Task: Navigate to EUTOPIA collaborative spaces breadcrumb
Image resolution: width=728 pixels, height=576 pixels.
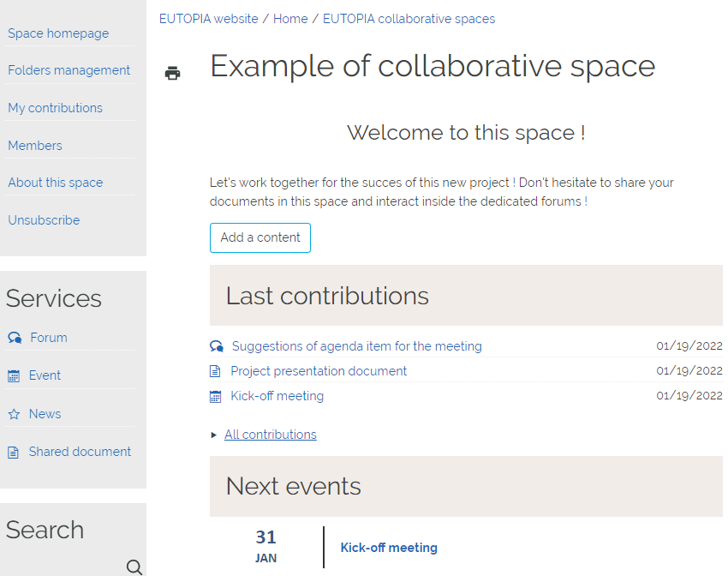Action: click(409, 19)
